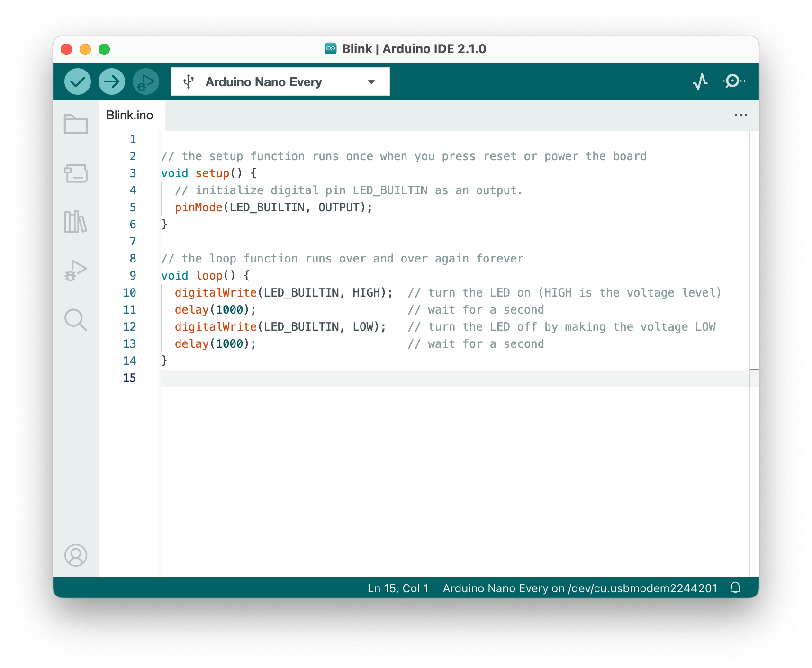The image size is (812, 668).
Task: Click 'void loop() {' code line
Action: tap(206, 276)
